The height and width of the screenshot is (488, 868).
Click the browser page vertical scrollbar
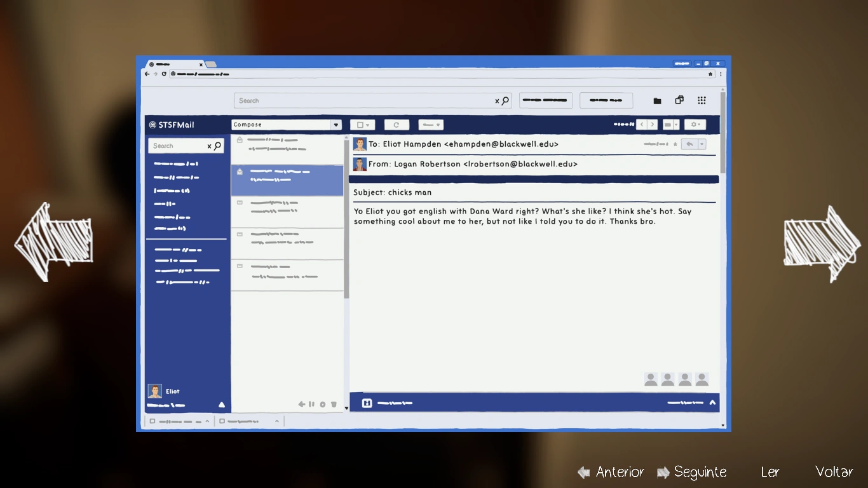[x=722, y=133]
